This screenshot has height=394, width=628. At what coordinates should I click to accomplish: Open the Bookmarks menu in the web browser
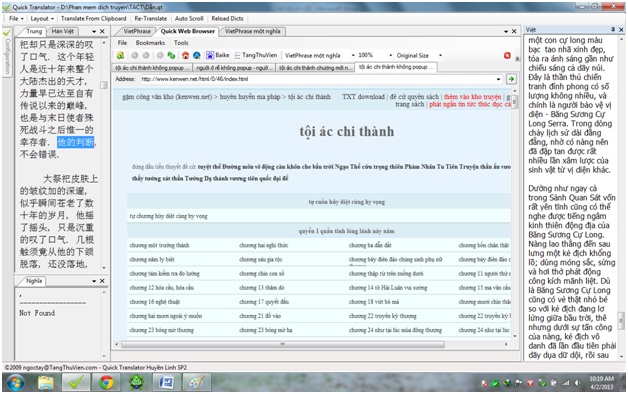tap(150, 42)
